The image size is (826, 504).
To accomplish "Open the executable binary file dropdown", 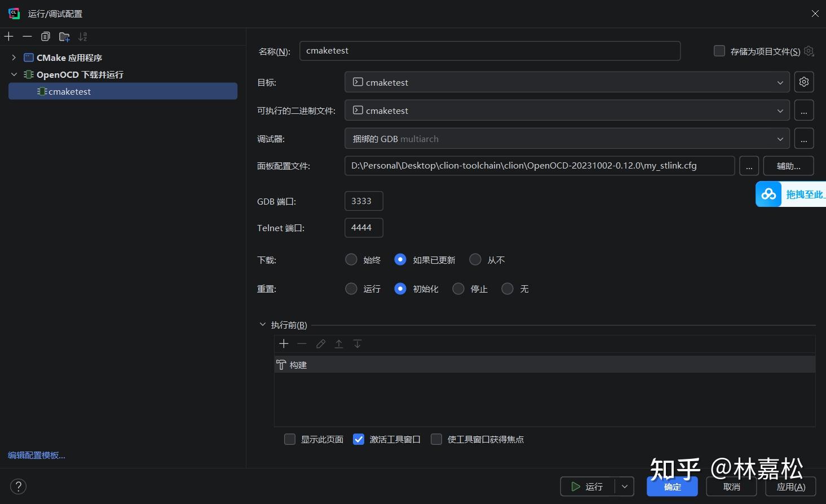I will click(567, 110).
